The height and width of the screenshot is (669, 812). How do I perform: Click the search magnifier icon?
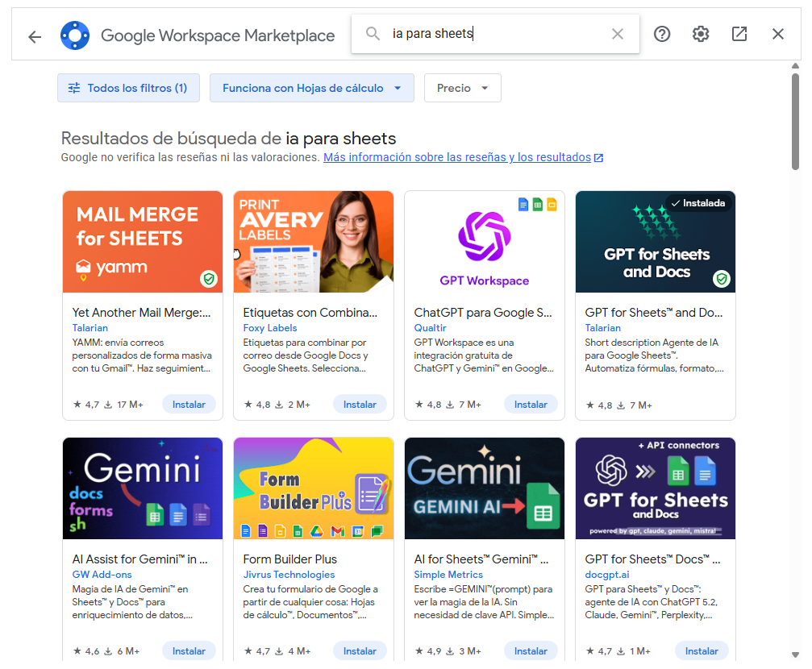pos(373,34)
